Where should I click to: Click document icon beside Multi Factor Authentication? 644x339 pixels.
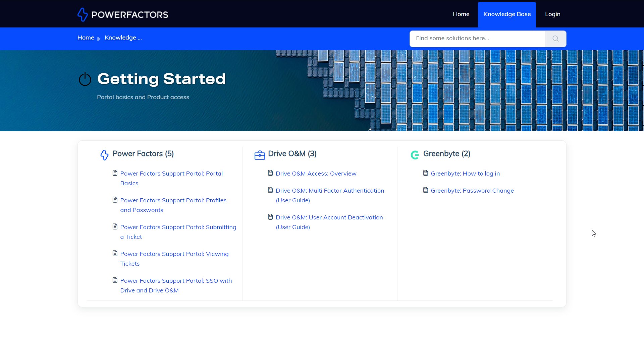270,190
